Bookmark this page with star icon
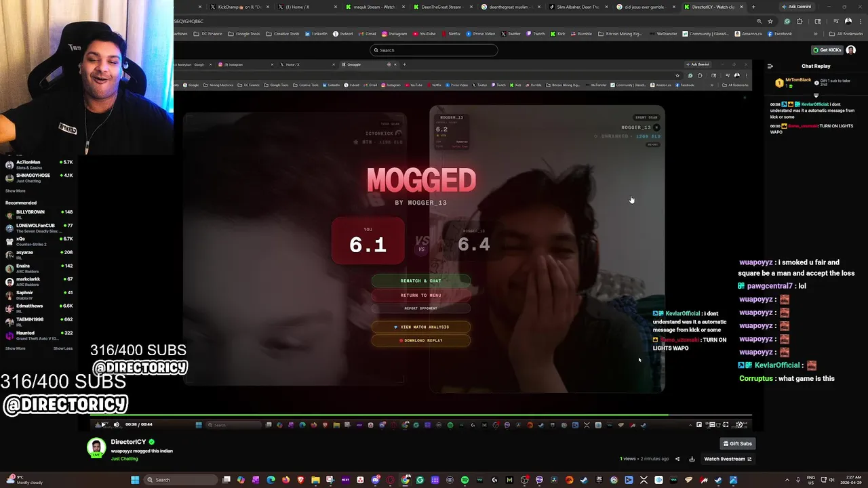The width and height of the screenshot is (868, 488). (770, 21)
